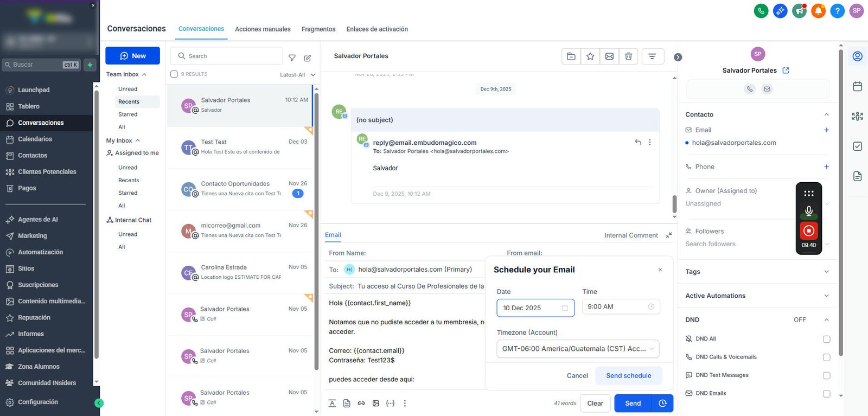Click the insert link icon in editor toolbar
This screenshot has height=416, width=868.
pos(361,404)
